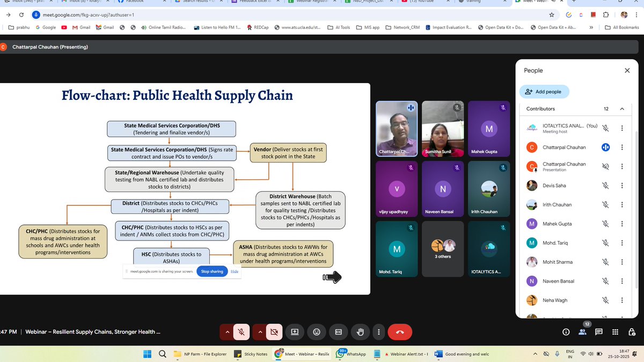Screen dimensions: 644x362
Task: Open more actions for Chattarpal Chauhan
Action: [622, 147]
